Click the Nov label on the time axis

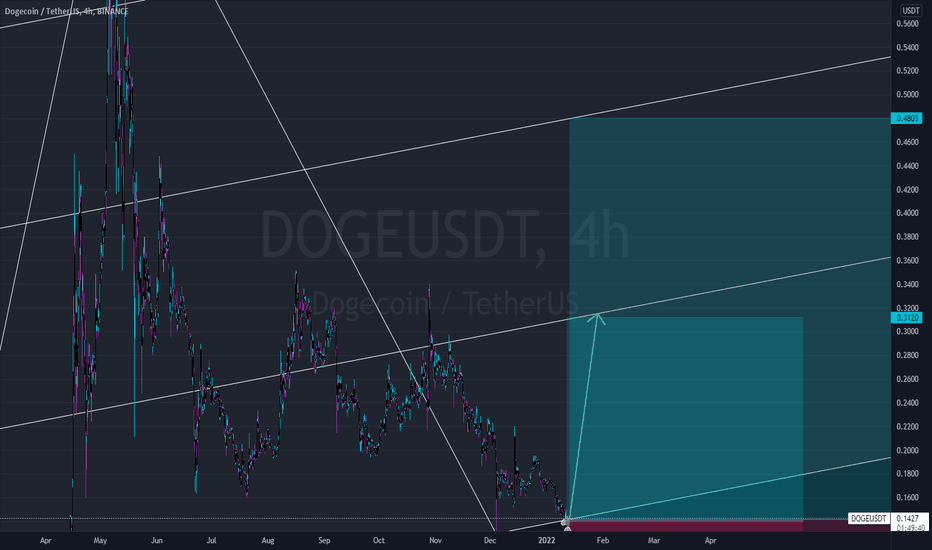pyautogui.click(x=435, y=540)
